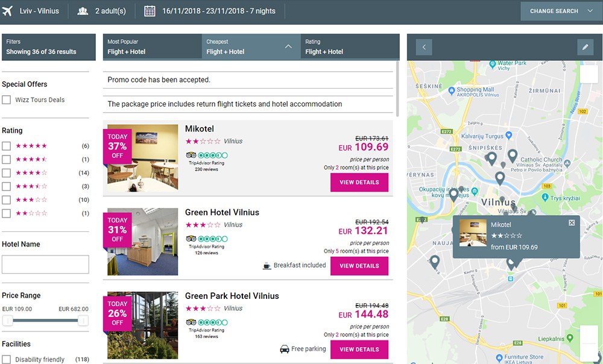Click the free parking car icon

[285, 349]
